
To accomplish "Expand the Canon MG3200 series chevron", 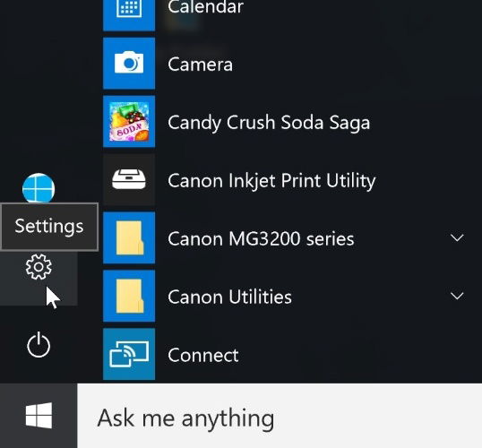I will click(x=457, y=237).
